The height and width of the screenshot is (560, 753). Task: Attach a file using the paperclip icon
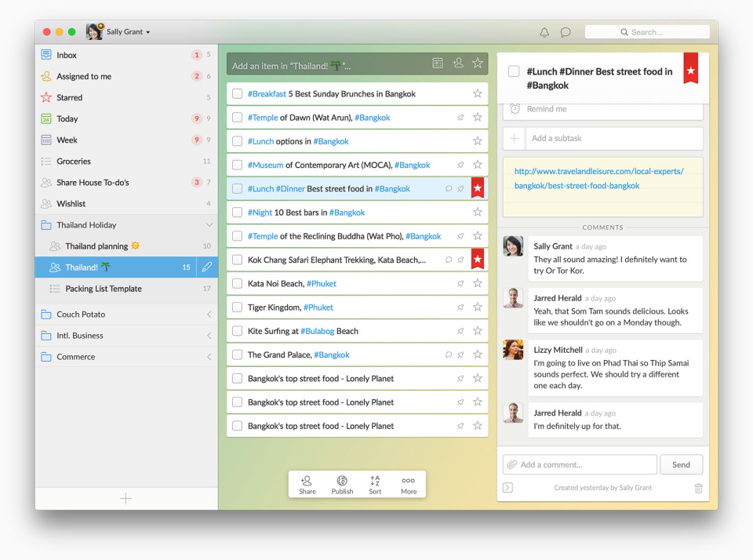[511, 464]
